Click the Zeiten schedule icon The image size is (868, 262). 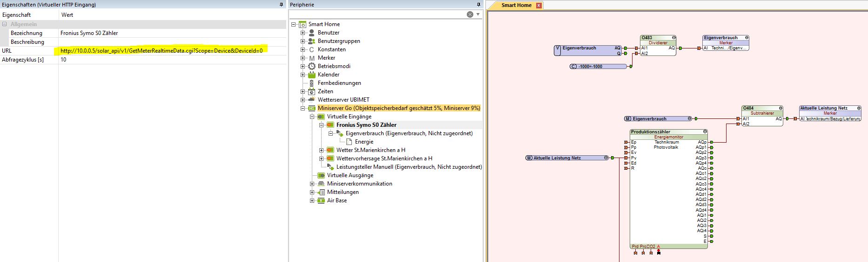pyautogui.click(x=312, y=91)
